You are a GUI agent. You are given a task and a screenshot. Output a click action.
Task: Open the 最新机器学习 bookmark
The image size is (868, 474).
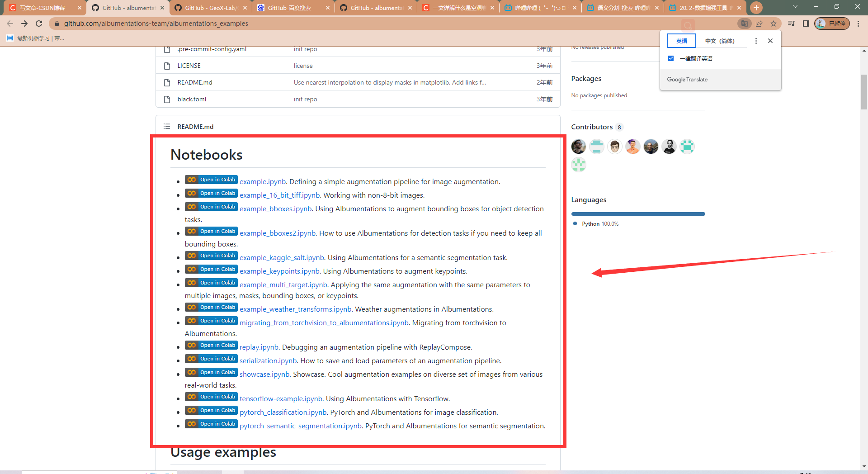click(36, 38)
